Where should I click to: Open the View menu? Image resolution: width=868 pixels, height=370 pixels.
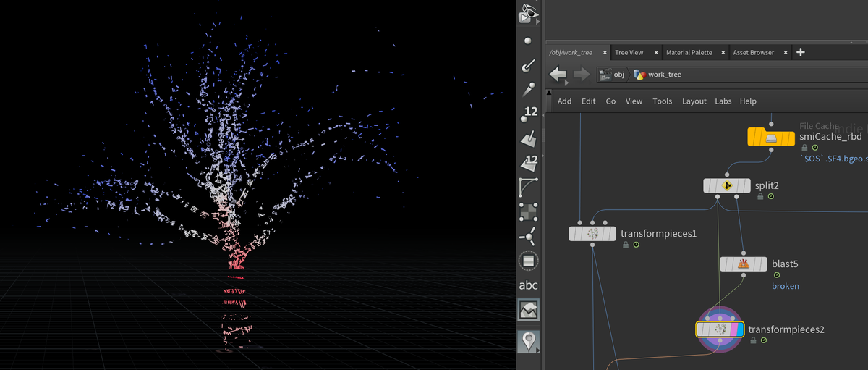pos(634,101)
